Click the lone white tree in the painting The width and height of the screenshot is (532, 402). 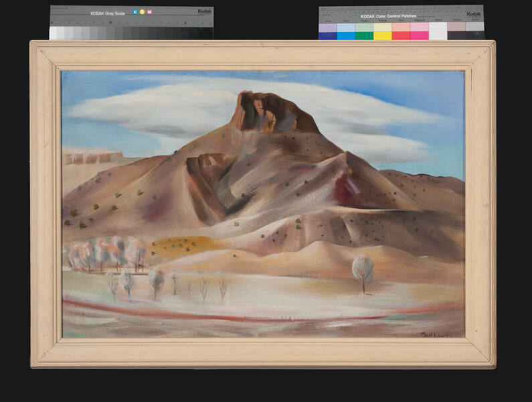tap(363, 273)
